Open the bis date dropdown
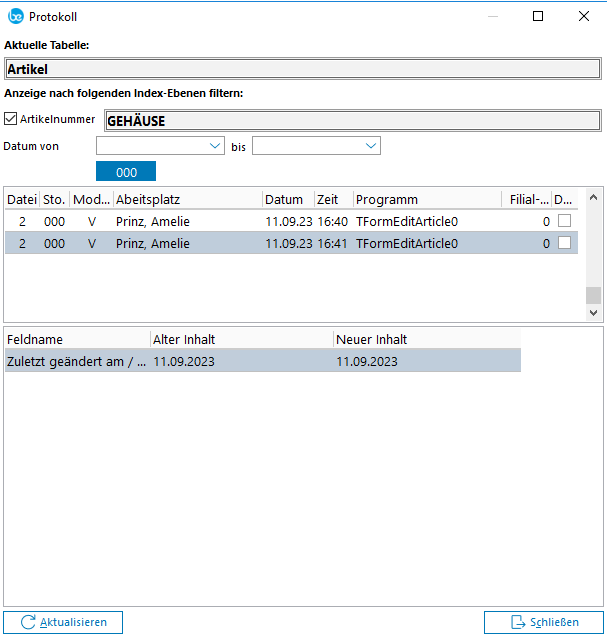This screenshot has width=607, height=638. (371, 146)
